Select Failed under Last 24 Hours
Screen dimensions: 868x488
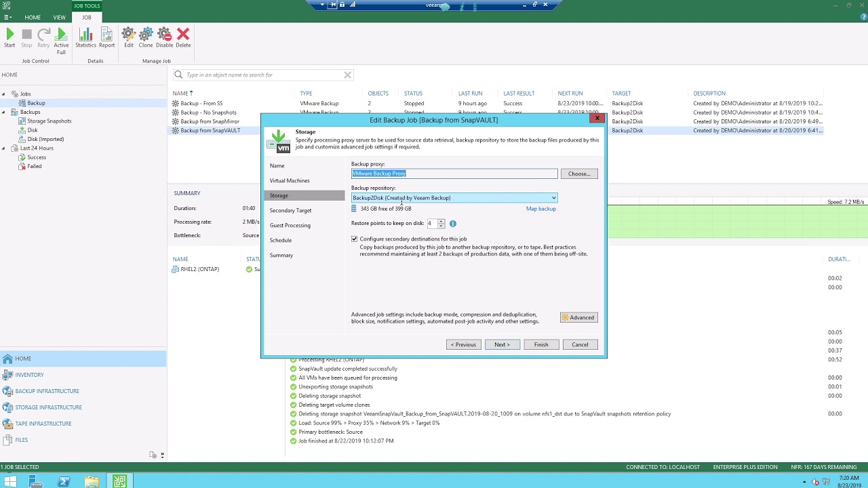click(x=34, y=167)
